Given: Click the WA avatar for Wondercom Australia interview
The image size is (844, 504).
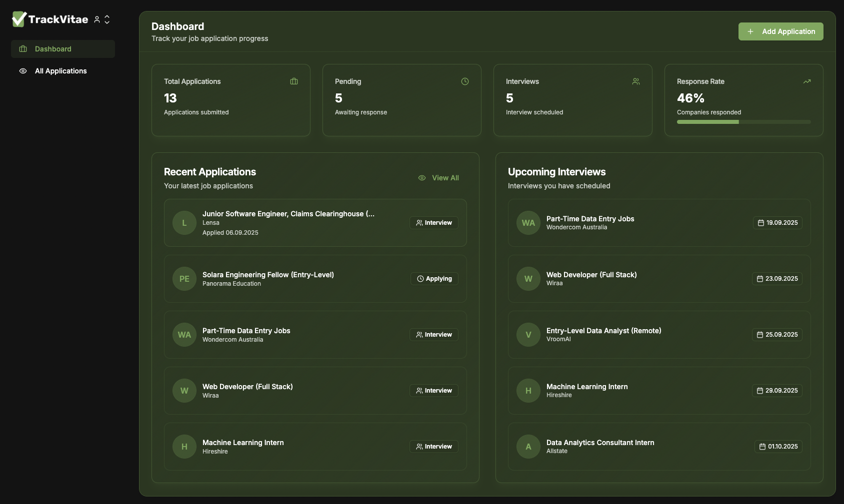Looking at the screenshot, I should click(x=528, y=223).
